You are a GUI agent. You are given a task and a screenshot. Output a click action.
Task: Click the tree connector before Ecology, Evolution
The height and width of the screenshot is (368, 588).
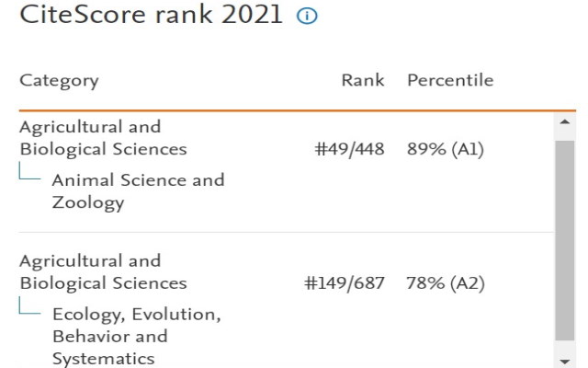pos(30,306)
